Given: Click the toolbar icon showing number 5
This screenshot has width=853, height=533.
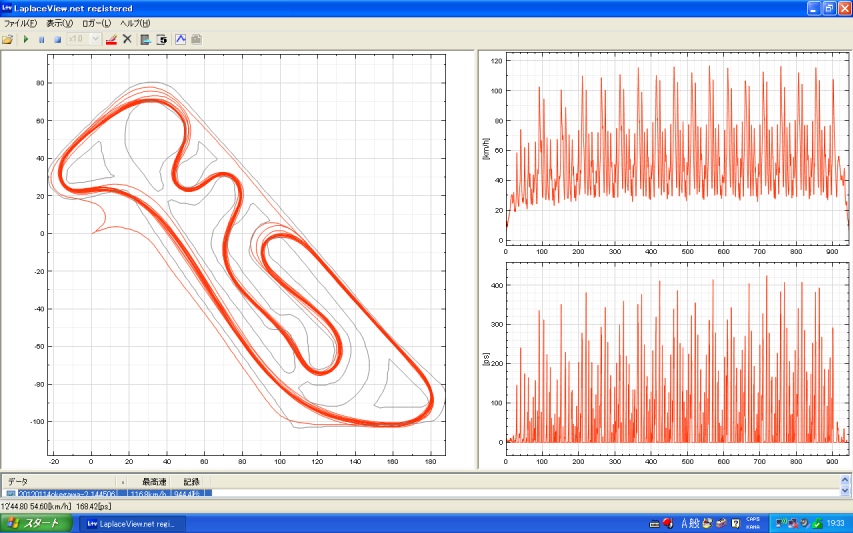Looking at the screenshot, I should 162,39.
